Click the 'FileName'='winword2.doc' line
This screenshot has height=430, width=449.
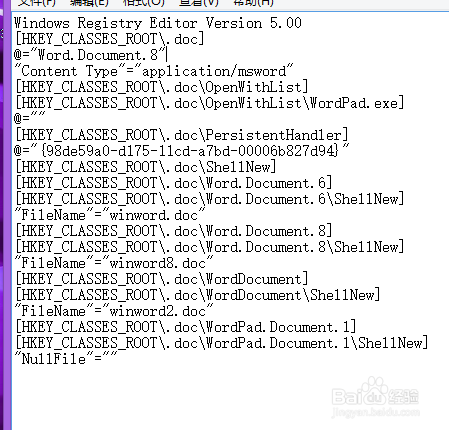click(114, 311)
